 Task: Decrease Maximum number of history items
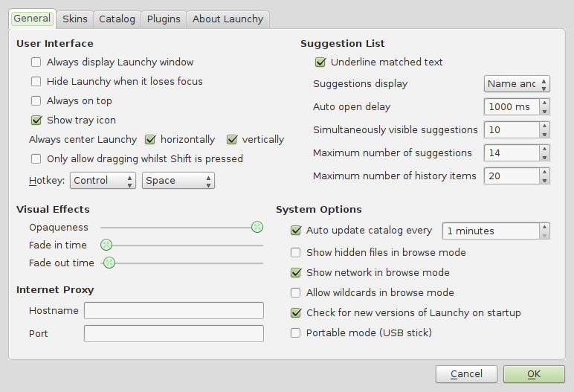pyautogui.click(x=544, y=180)
